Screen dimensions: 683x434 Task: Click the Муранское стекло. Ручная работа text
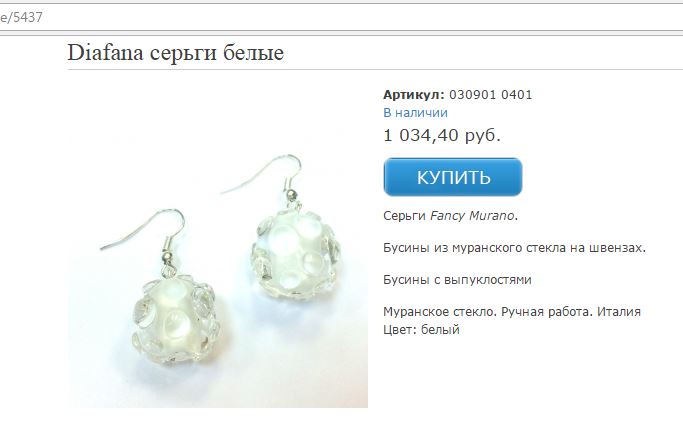click(x=488, y=312)
